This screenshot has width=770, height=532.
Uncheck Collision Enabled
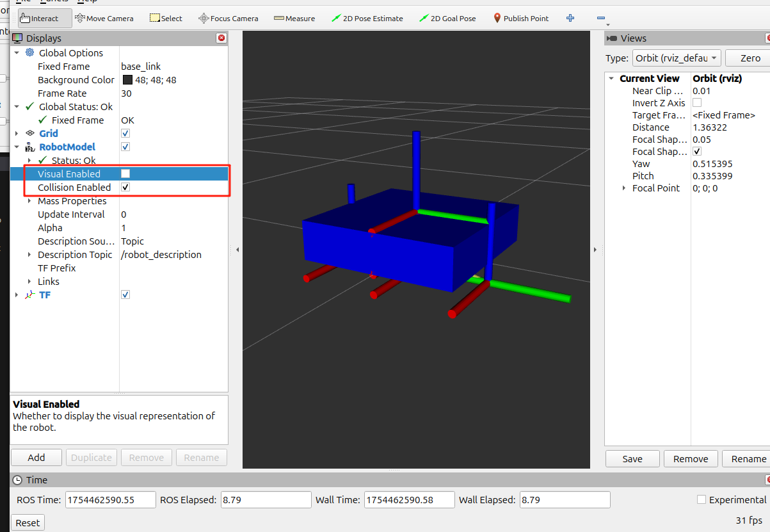click(126, 187)
